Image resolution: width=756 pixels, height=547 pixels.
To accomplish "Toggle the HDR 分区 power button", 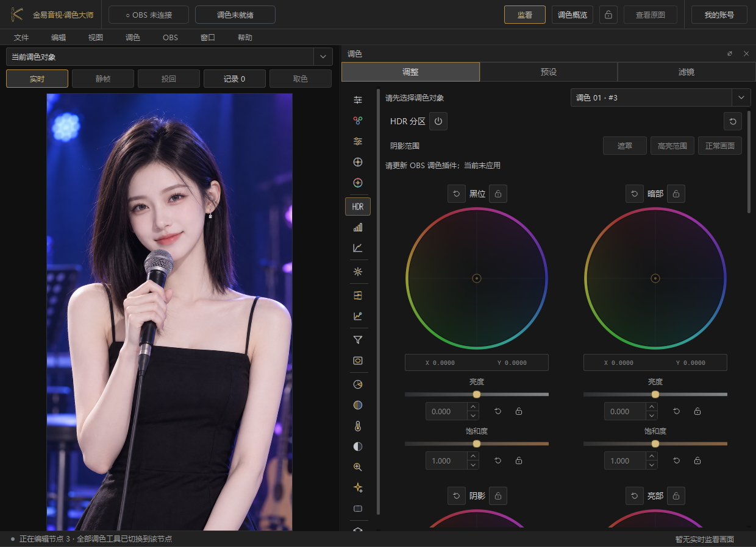I will coord(438,121).
